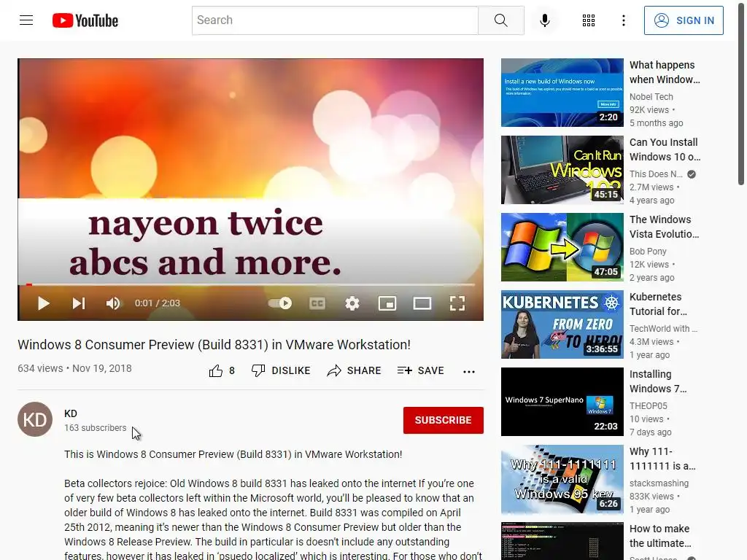The image size is (747, 560).
Task: Open header settings three-dot menu
Action: pos(623,20)
